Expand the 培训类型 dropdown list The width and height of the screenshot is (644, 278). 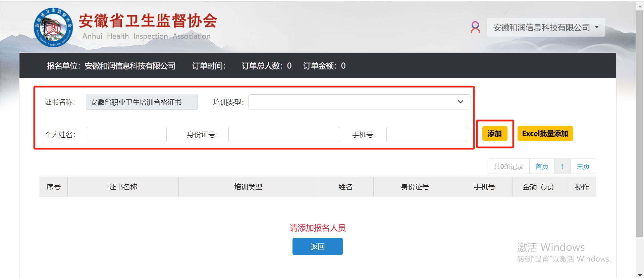(x=359, y=102)
